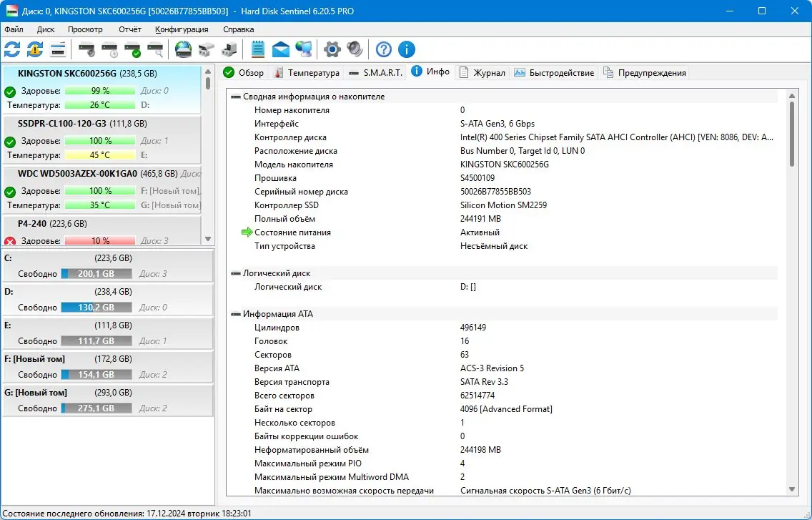812x520 pixels.
Task: Click the green status icon of KINGSTON disk
Action: coord(10,92)
